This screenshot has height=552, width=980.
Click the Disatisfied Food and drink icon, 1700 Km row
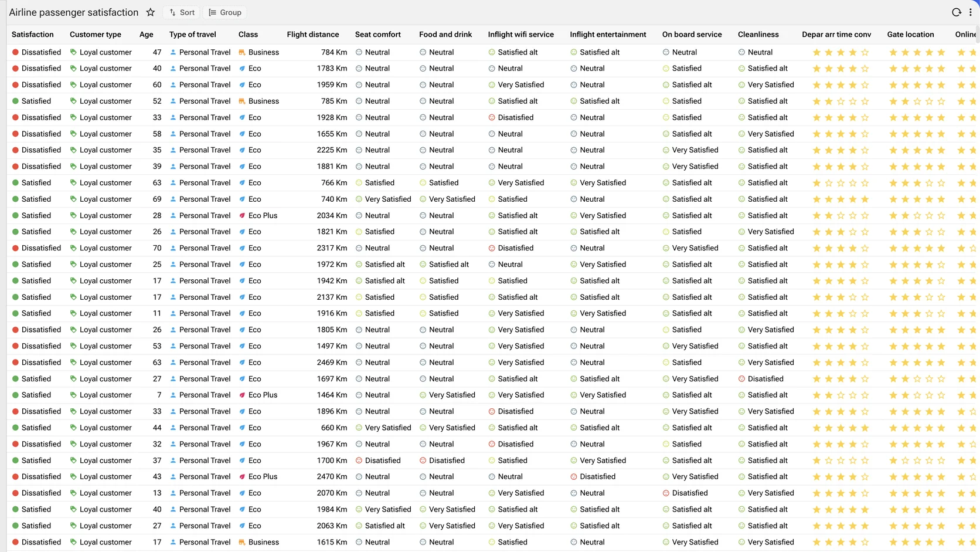pyautogui.click(x=423, y=460)
